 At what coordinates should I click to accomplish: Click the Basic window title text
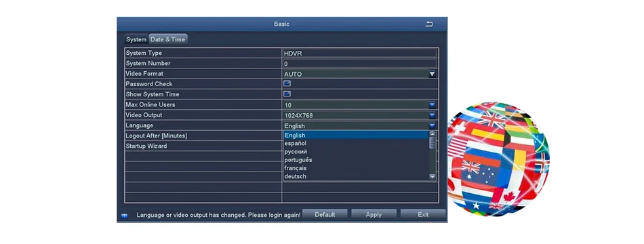pyautogui.click(x=282, y=24)
